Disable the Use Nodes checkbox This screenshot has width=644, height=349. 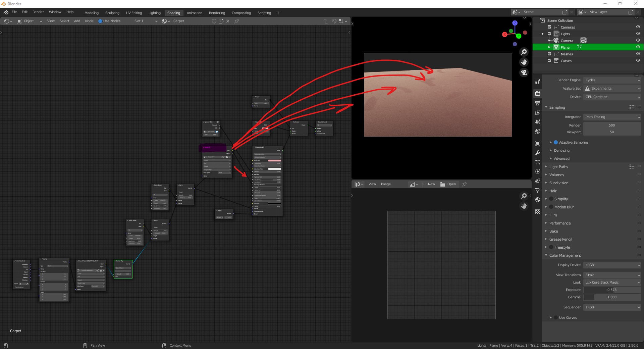(x=100, y=21)
